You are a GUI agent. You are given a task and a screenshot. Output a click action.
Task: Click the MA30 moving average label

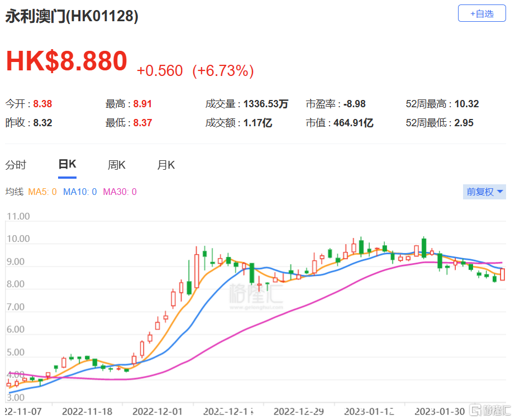click(x=120, y=192)
